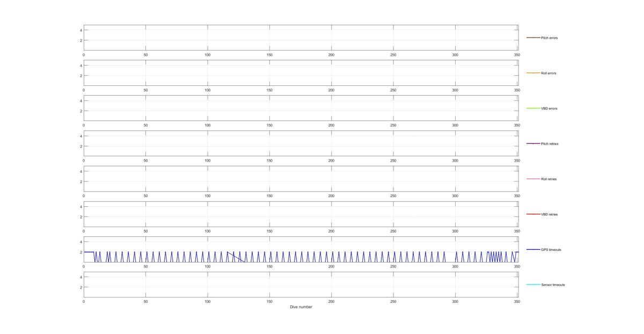The height and width of the screenshot is (334, 644).
Task: Click the orange Roll errors legend line
Action: (533, 73)
